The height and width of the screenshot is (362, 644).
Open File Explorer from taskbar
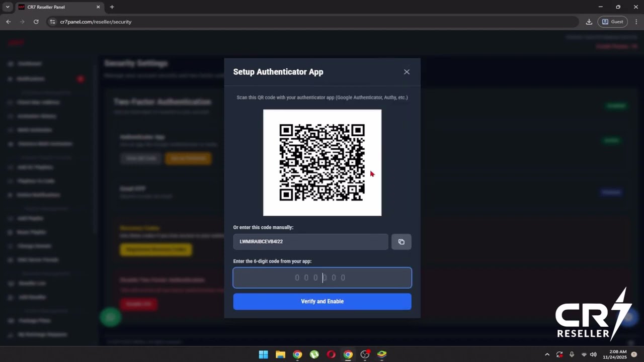click(x=280, y=354)
